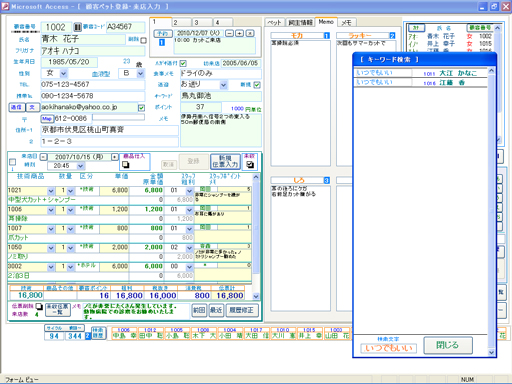Click customer card 1005 小島

pos(177,333)
